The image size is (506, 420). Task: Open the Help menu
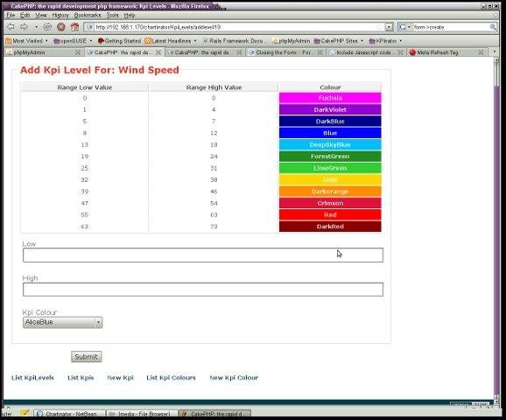pyautogui.click(x=130, y=15)
